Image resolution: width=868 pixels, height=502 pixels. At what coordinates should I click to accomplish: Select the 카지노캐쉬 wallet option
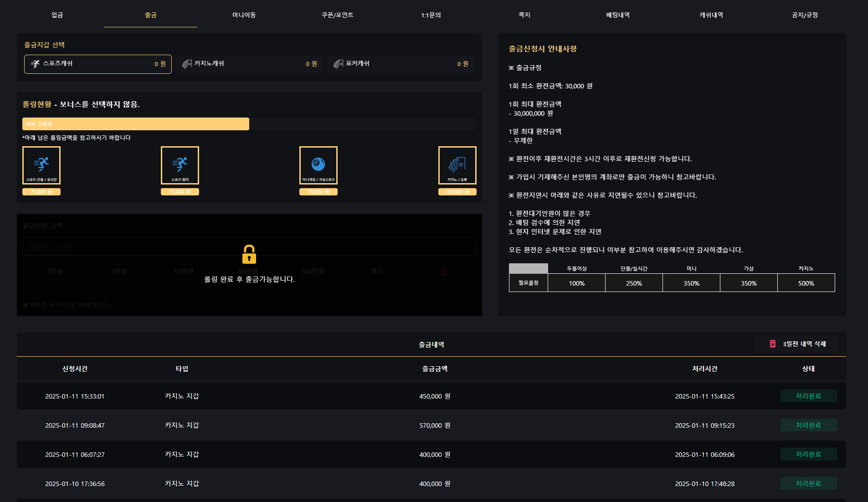tap(249, 64)
